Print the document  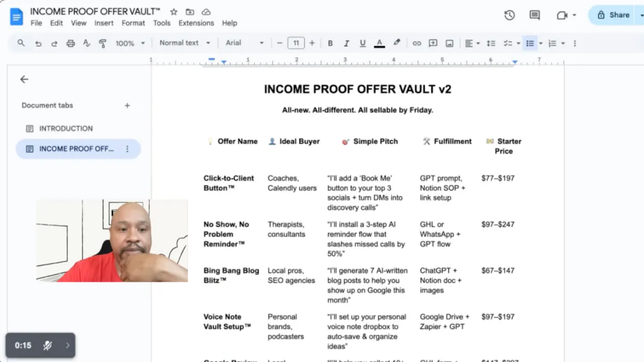(70, 43)
